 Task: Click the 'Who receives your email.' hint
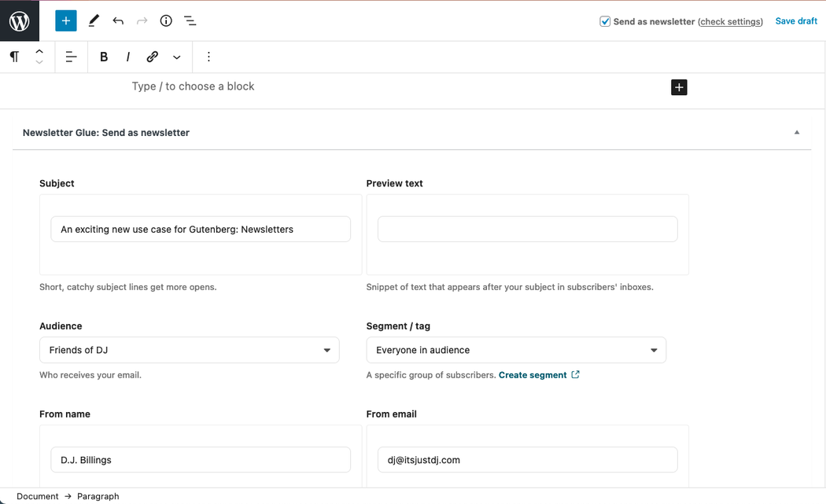point(90,375)
